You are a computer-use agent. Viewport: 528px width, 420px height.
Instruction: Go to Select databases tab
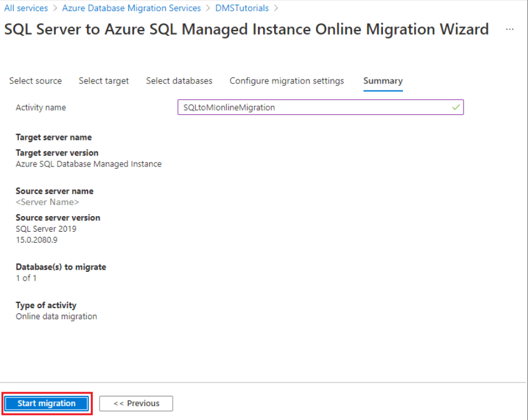179,81
